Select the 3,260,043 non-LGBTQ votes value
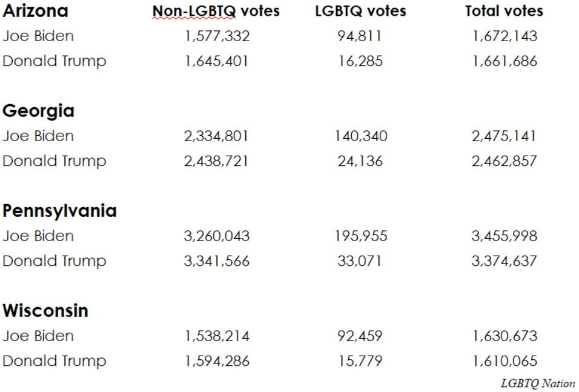The image size is (579, 392). click(x=216, y=236)
